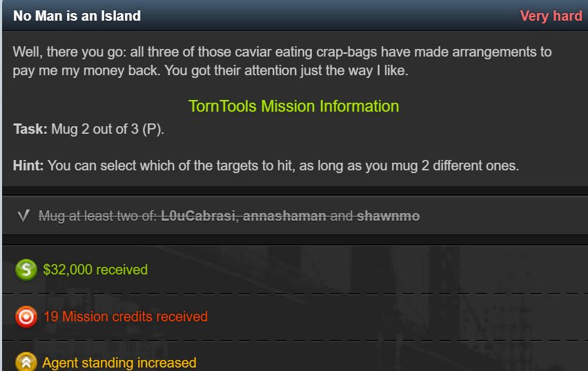
Task: Click the red mission credits target icon
Action: 26,317
